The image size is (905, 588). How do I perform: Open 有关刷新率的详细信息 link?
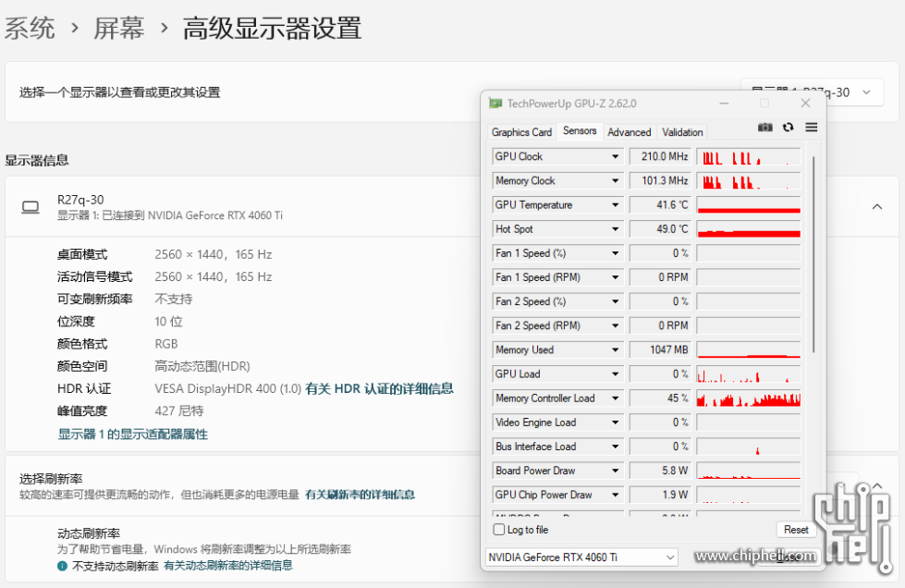click(x=361, y=495)
